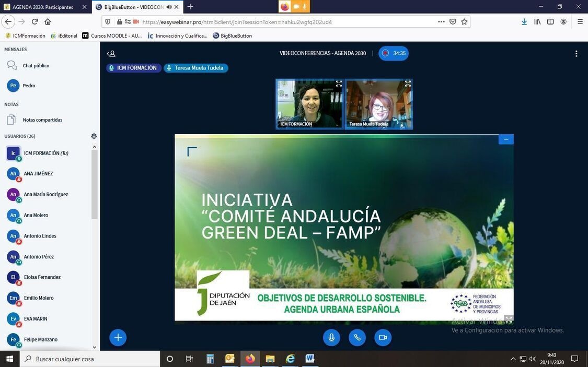Open the three-dot options menu

pos(576,53)
